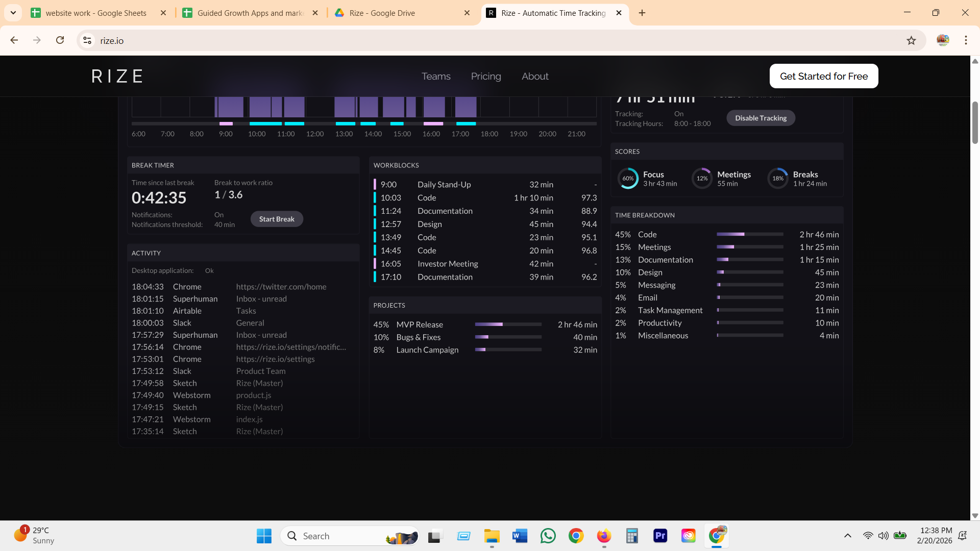Click the Launch Campaign project row
The image size is (980, 551).
[485, 350]
